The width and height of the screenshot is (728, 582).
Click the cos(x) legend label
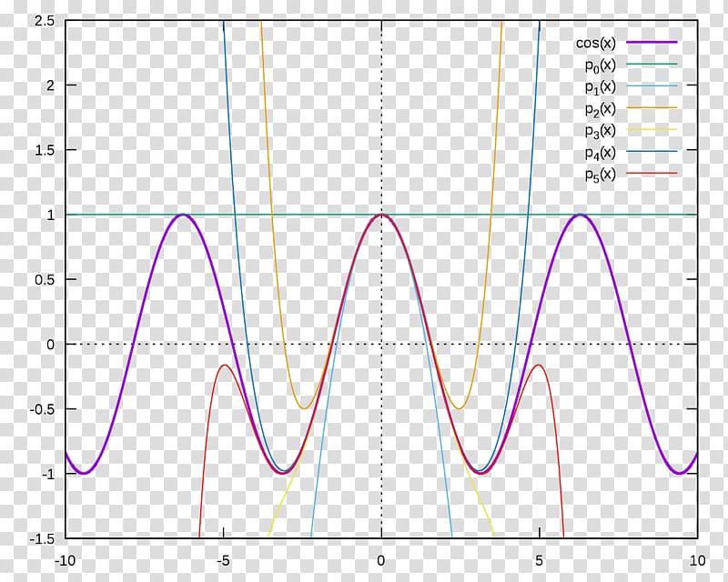click(x=596, y=43)
